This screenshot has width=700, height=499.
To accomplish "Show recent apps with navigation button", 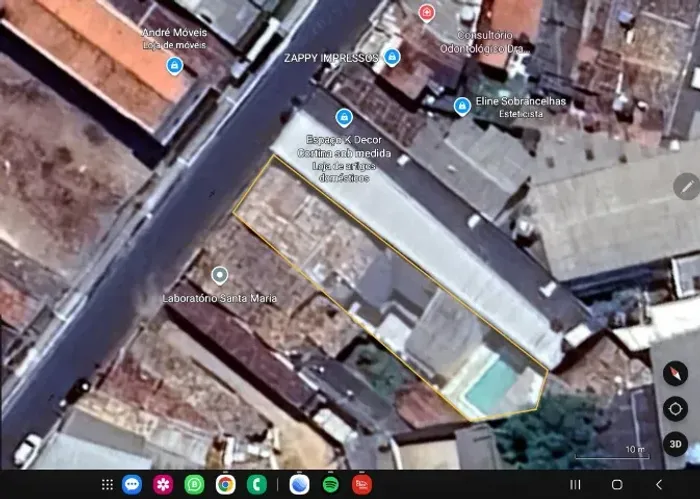I will 575,484.
